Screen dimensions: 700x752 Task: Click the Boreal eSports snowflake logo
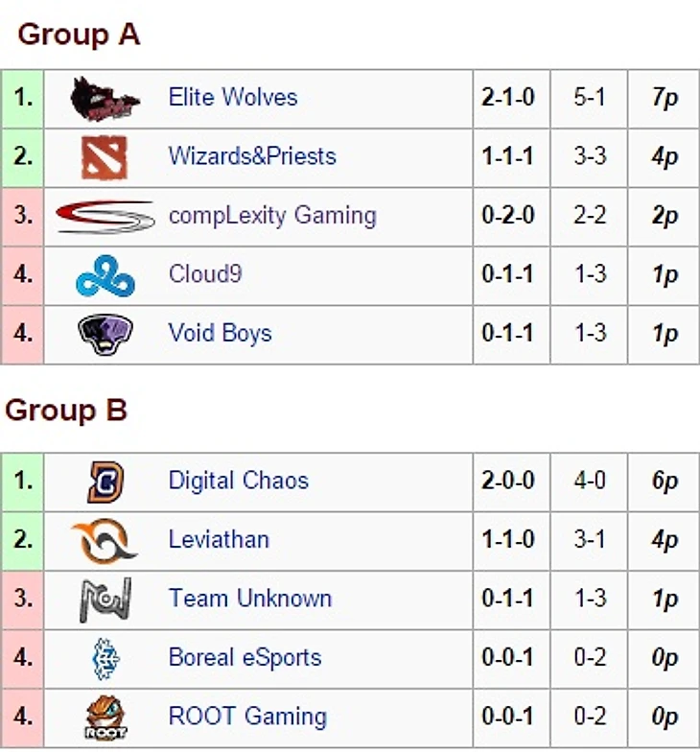105,659
